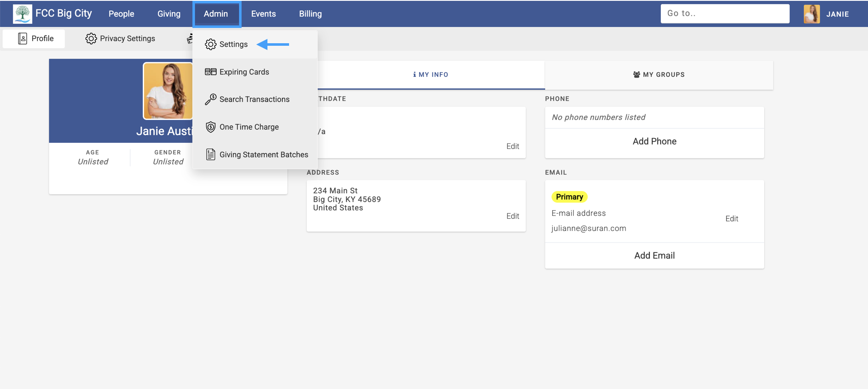
Task: Edit the primary email address
Action: coord(732,219)
